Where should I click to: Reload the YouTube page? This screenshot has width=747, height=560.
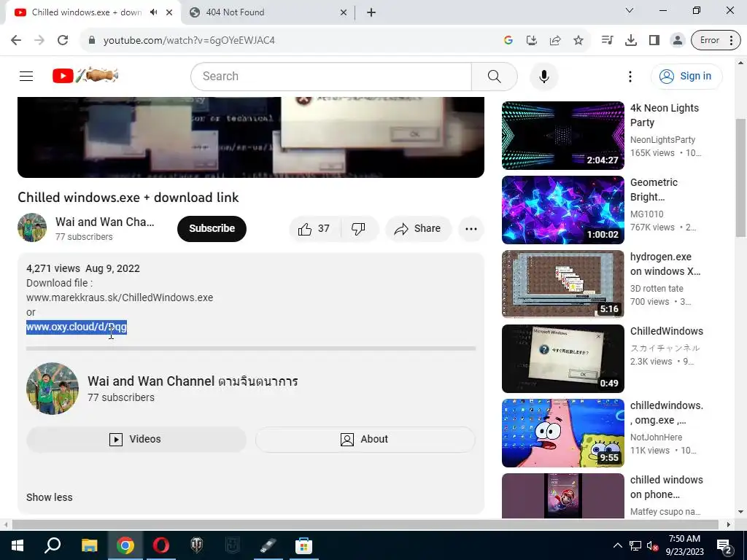(63, 40)
